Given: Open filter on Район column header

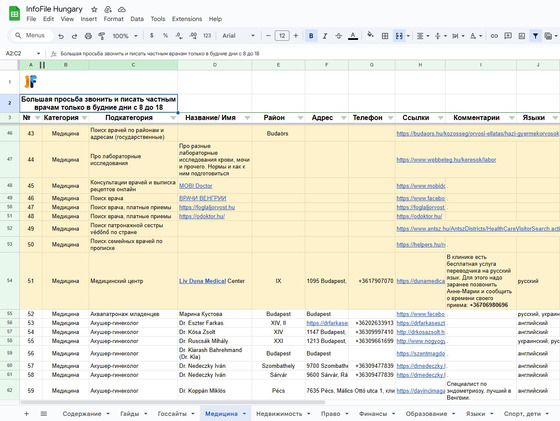Looking at the screenshot, I should click(x=300, y=118).
